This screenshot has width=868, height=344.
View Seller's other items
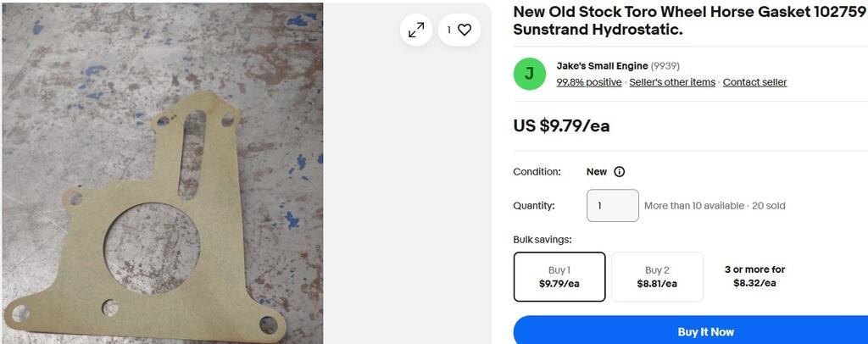(x=672, y=82)
